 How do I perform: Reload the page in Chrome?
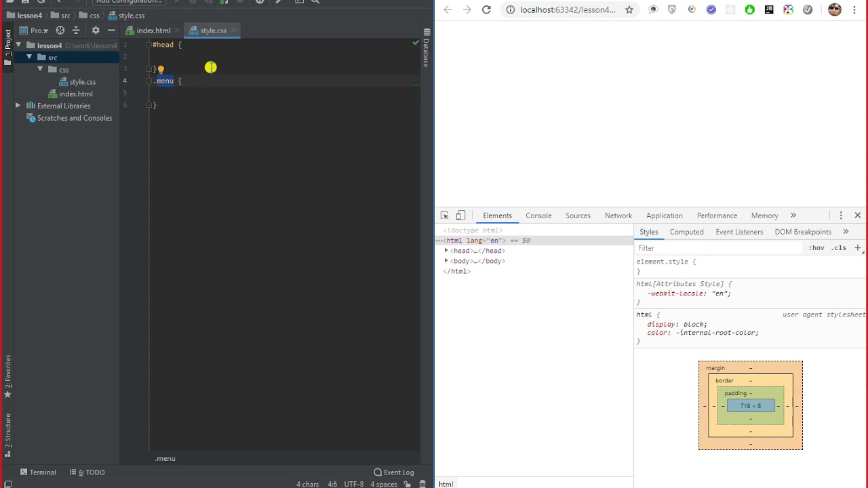[486, 9]
